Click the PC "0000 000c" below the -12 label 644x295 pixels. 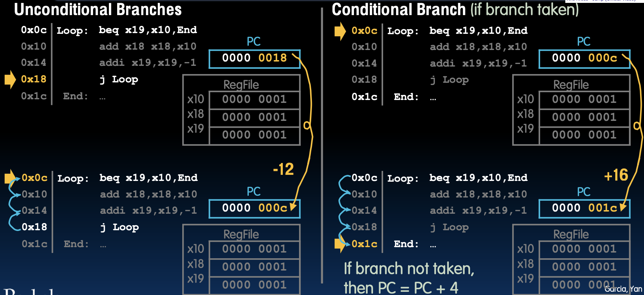[x=254, y=208]
